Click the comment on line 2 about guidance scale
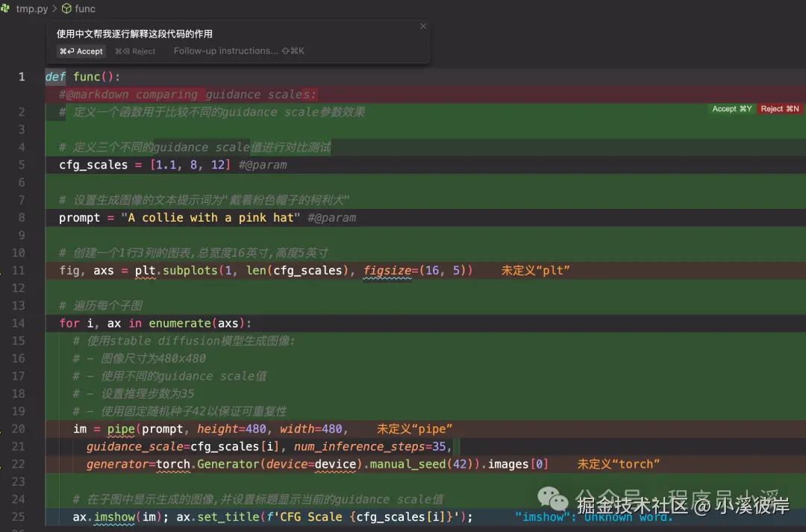This screenshot has width=806, height=532. 212,112
